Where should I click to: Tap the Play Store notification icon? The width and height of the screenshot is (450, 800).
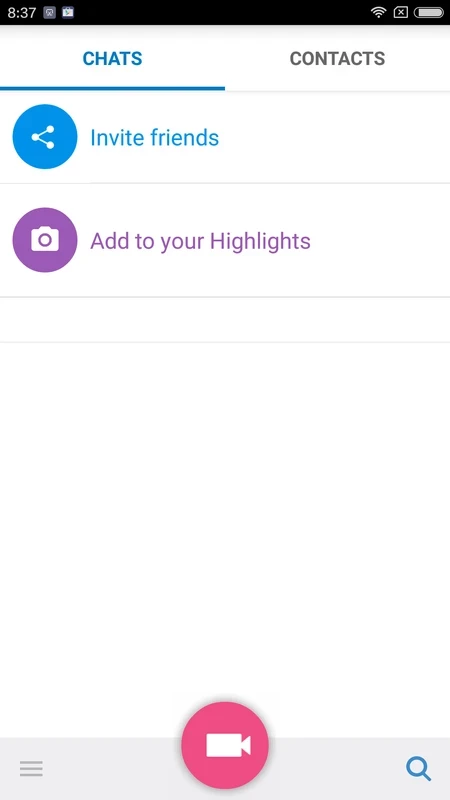[68, 12]
